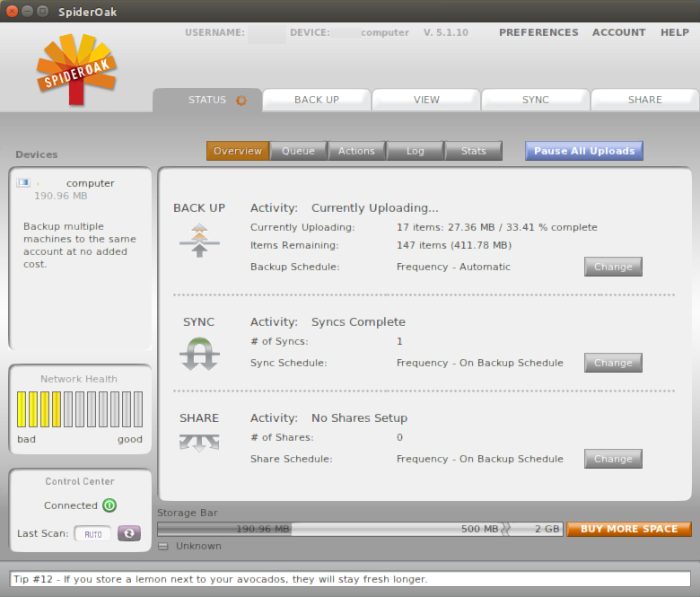Go to the SYNC tab
Image resolution: width=700 pixels, height=597 pixels.
coord(536,100)
